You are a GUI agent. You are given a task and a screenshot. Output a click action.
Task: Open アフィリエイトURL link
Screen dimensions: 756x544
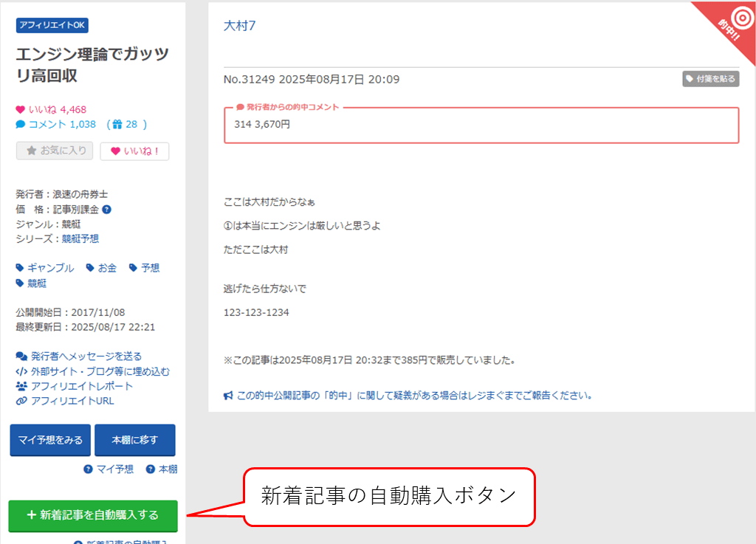(72, 401)
